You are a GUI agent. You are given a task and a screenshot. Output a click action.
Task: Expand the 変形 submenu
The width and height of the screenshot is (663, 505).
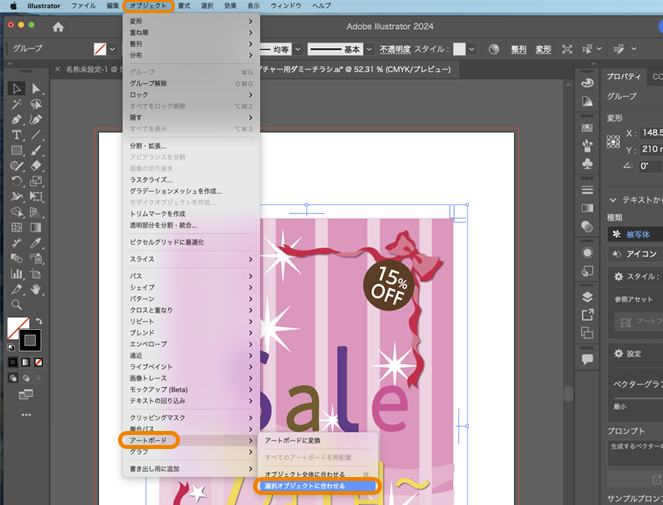tap(191, 21)
